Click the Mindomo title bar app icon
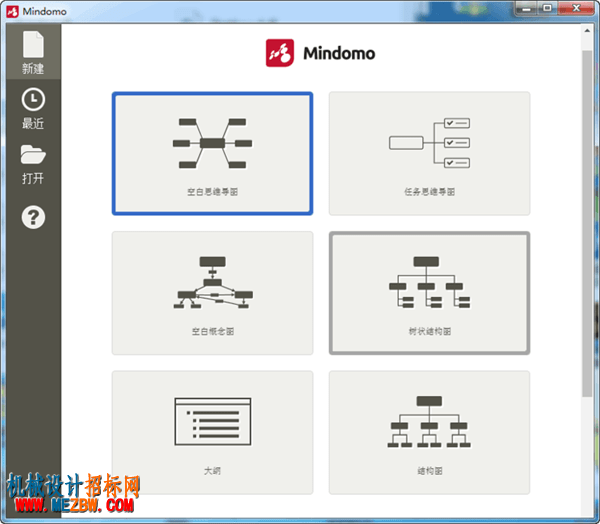This screenshot has width=600, height=524. tap(12, 11)
